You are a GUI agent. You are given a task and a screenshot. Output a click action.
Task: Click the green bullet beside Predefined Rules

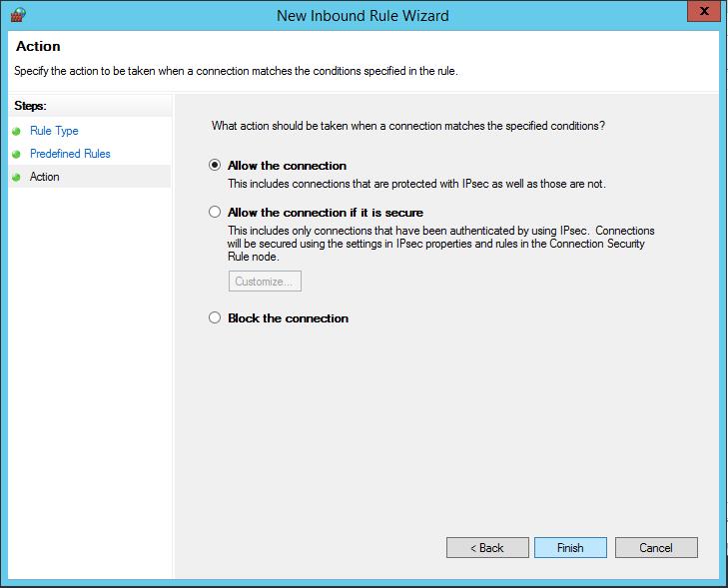click(16, 154)
